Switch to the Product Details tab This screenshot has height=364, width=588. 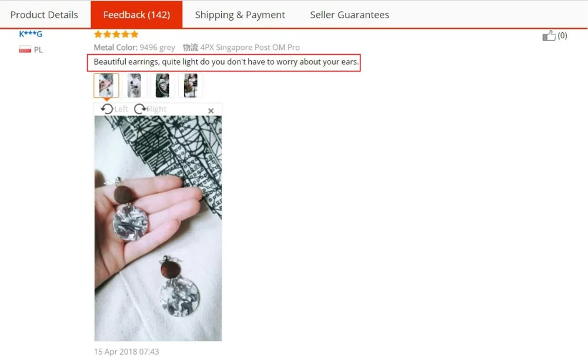(x=44, y=15)
